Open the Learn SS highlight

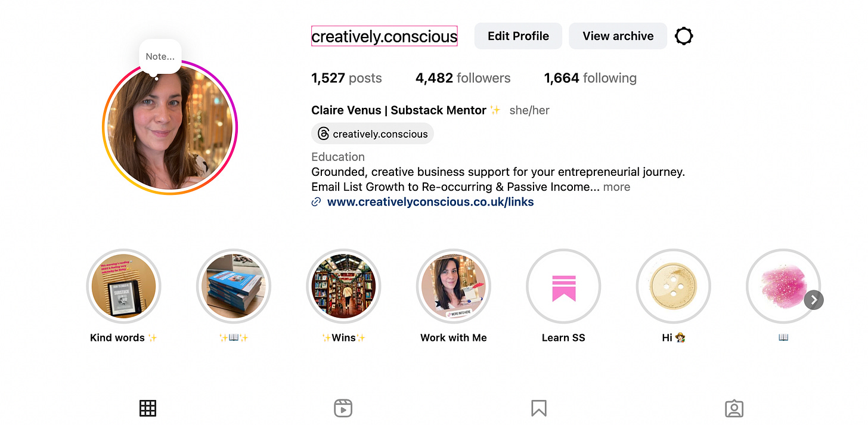[x=563, y=286]
